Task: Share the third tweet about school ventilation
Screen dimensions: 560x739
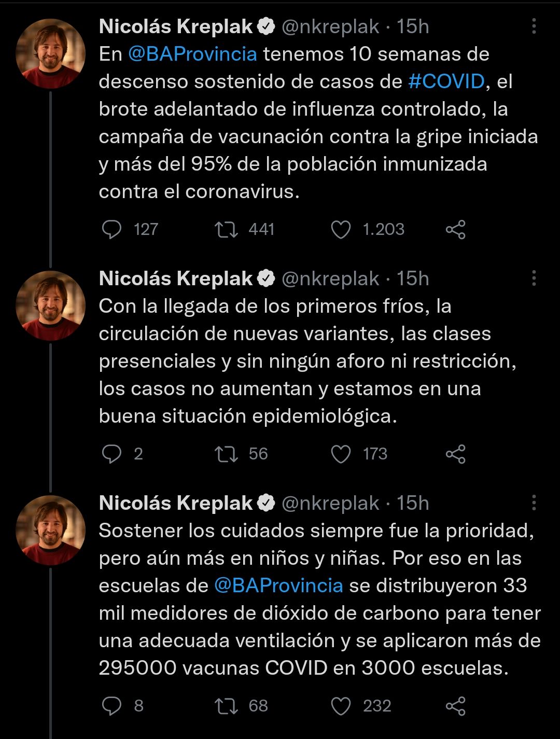Action: point(455,706)
